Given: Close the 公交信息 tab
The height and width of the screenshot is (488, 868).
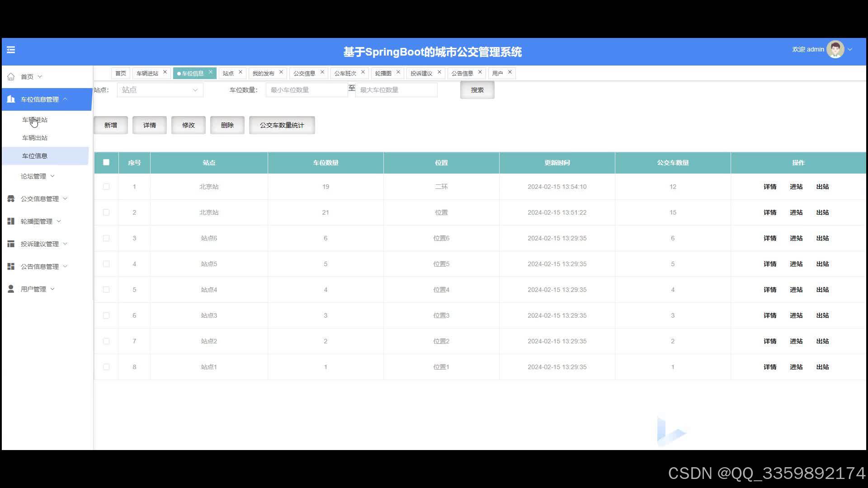Looking at the screenshot, I should click(322, 72).
